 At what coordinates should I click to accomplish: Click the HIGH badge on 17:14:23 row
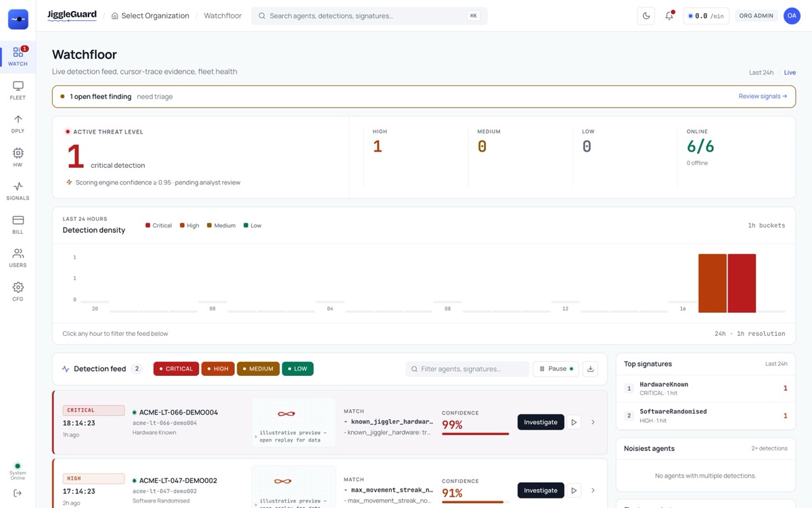tap(93, 479)
